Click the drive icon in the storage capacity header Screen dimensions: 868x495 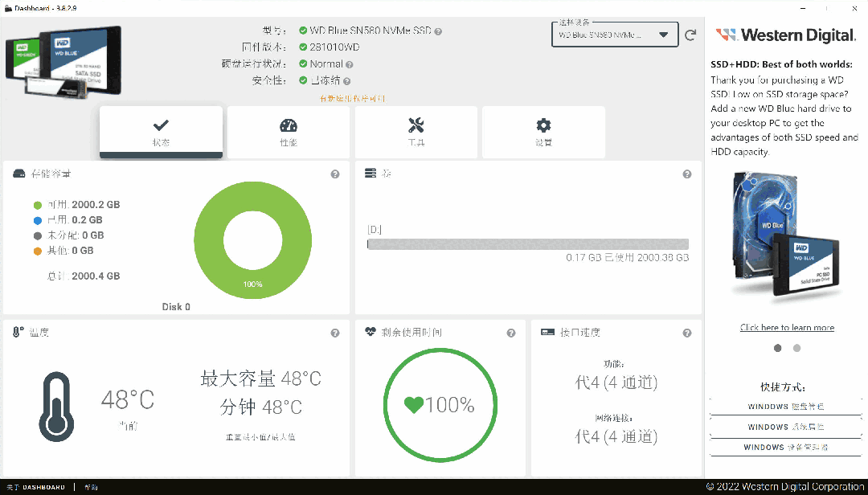click(x=18, y=174)
